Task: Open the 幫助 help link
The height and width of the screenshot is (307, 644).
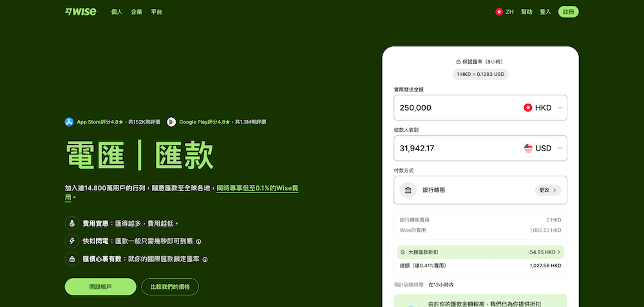Action: pos(527,12)
